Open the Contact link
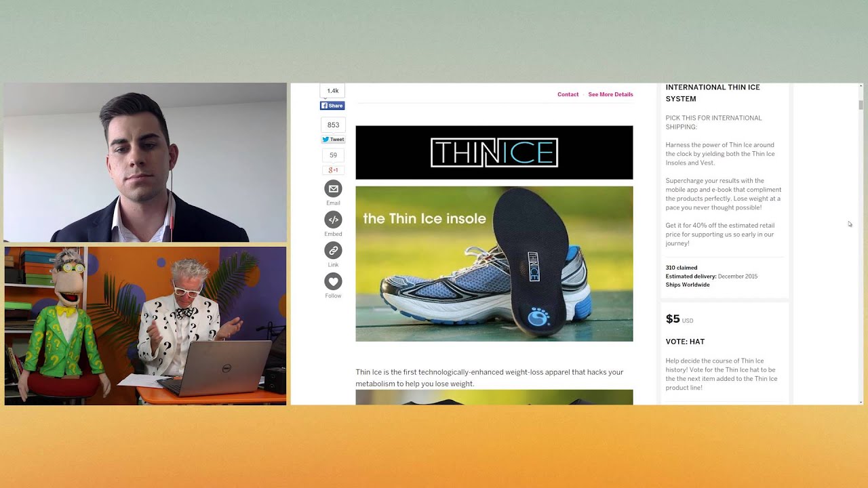The height and width of the screenshot is (488, 868). point(568,94)
